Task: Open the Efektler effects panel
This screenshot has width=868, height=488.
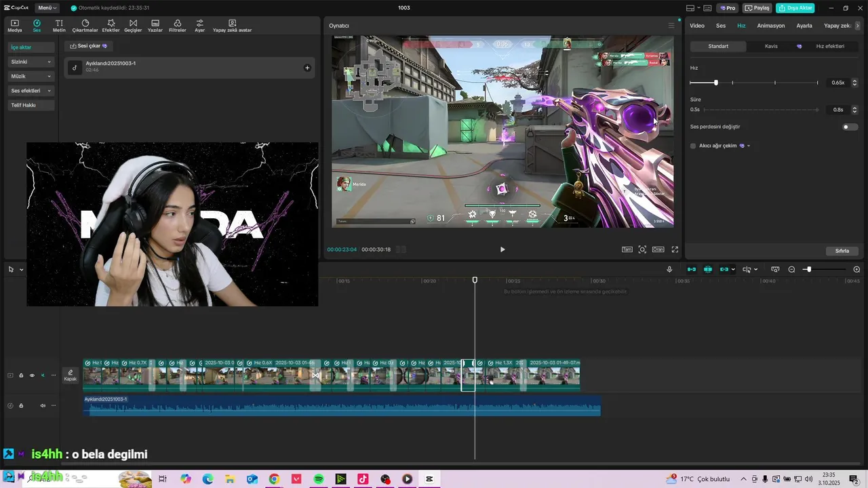Action: tap(111, 26)
